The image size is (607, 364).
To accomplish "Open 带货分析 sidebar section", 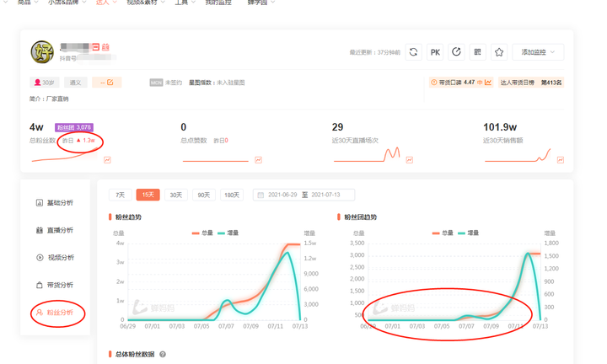I will pyautogui.click(x=55, y=285).
